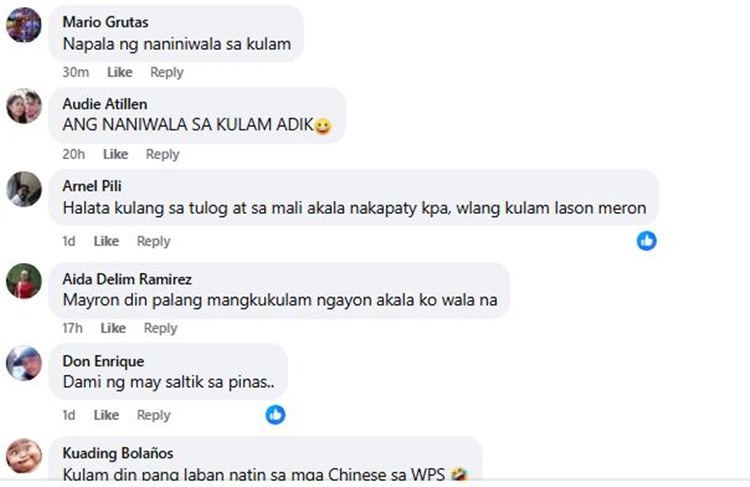The image size is (750, 487).
Task: Open 20h timestamp on Audie's comment
Action: click(x=74, y=155)
